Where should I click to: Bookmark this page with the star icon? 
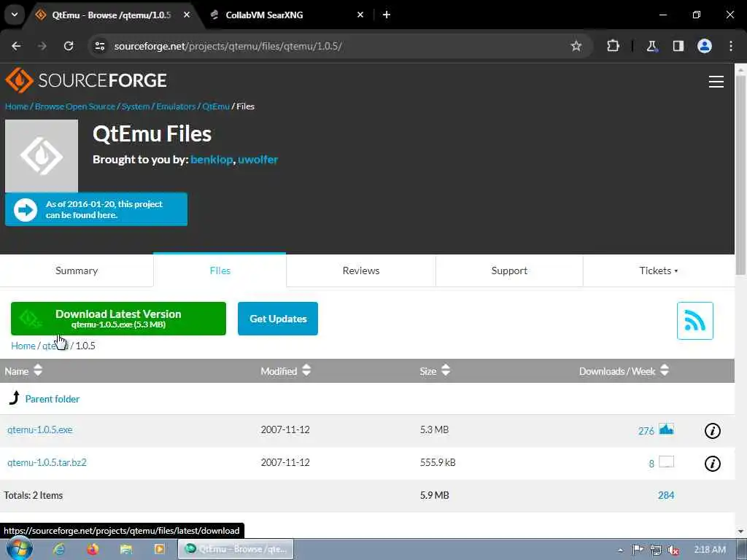576,46
